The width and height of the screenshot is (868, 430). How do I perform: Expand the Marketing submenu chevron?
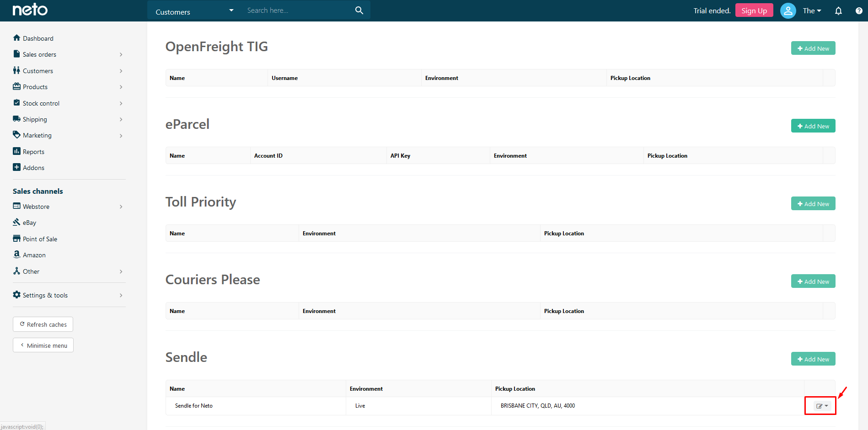tap(121, 136)
